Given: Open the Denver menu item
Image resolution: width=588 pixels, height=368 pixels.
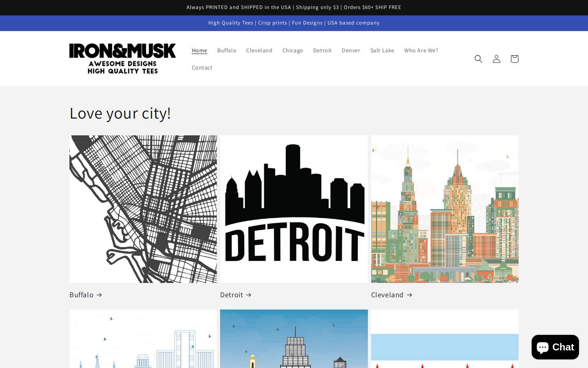Looking at the screenshot, I should tap(351, 50).
